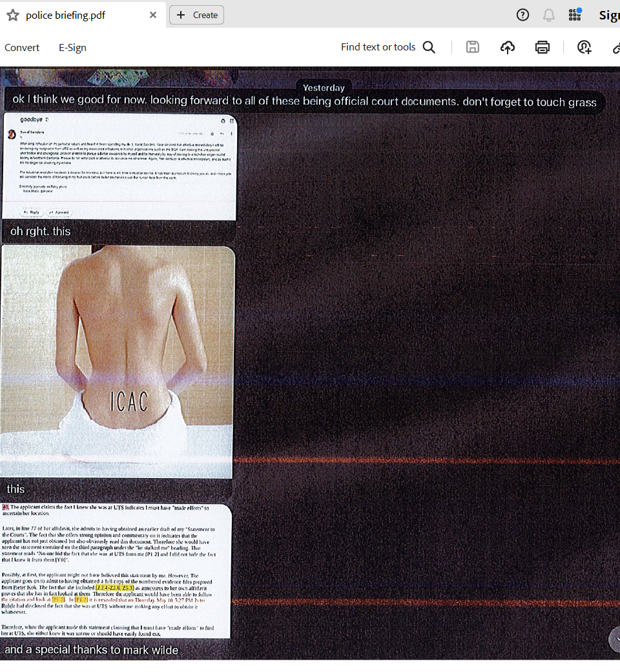Image resolution: width=620 pixels, height=672 pixels.
Task: Click the Save floppy disk icon
Action: coord(473,47)
